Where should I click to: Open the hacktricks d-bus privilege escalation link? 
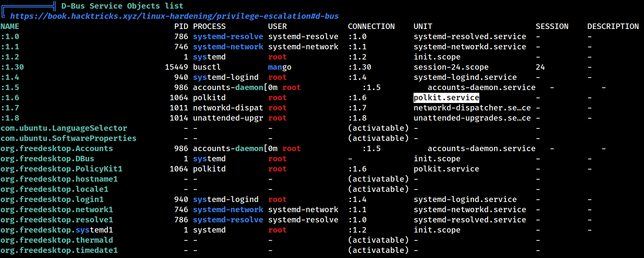coord(174,16)
